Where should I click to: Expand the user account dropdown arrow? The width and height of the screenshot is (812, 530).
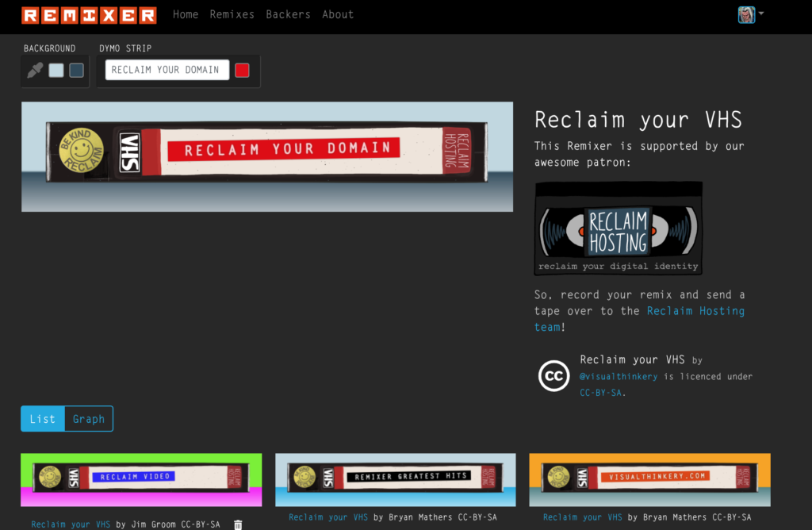[x=761, y=13]
